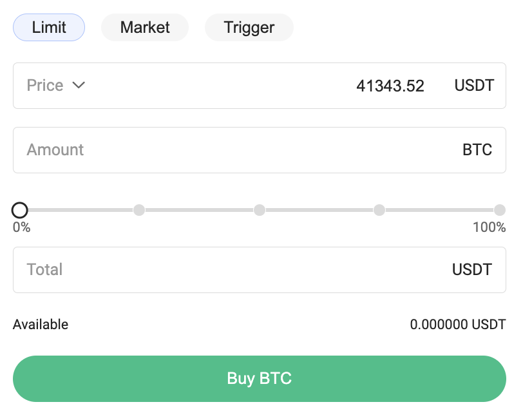Set the amount slider to 75% dot
This screenshot has width=523, height=420.
[x=379, y=210]
